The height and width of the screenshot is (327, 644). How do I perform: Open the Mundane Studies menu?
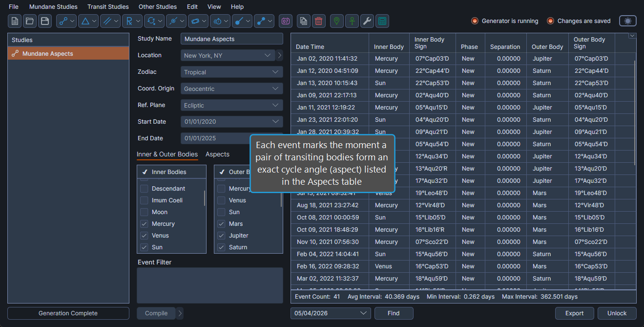[x=53, y=7]
